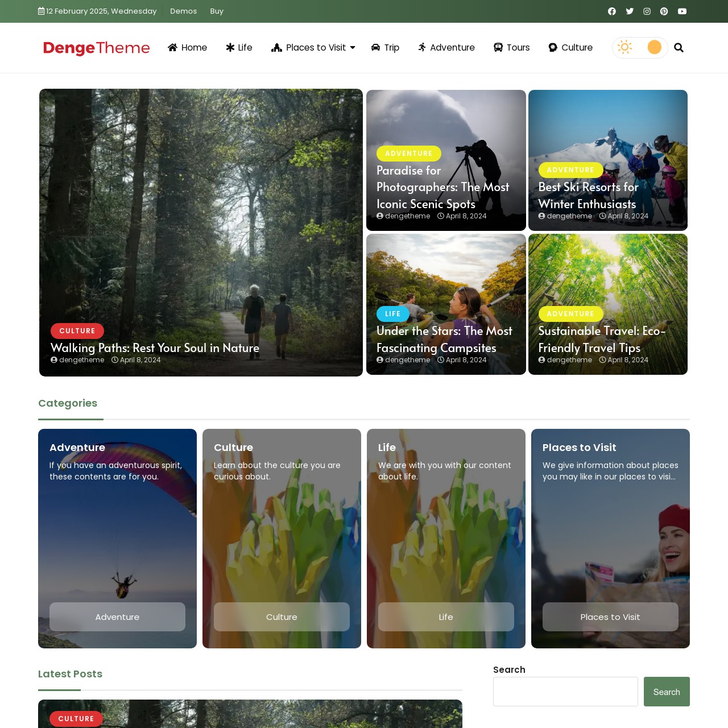The height and width of the screenshot is (728, 728).
Task: Open Sustainable Travel: Eco-Friendly Travel Tips
Action: 602,340
